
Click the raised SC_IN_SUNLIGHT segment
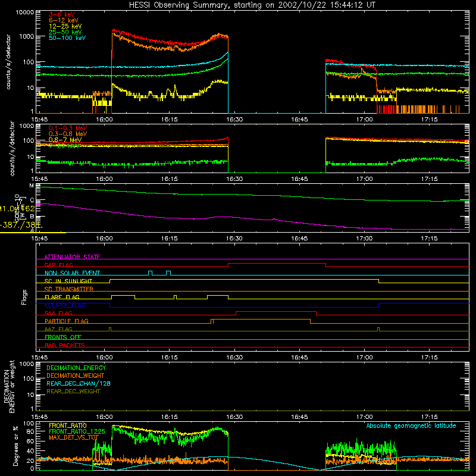(x=244, y=279)
